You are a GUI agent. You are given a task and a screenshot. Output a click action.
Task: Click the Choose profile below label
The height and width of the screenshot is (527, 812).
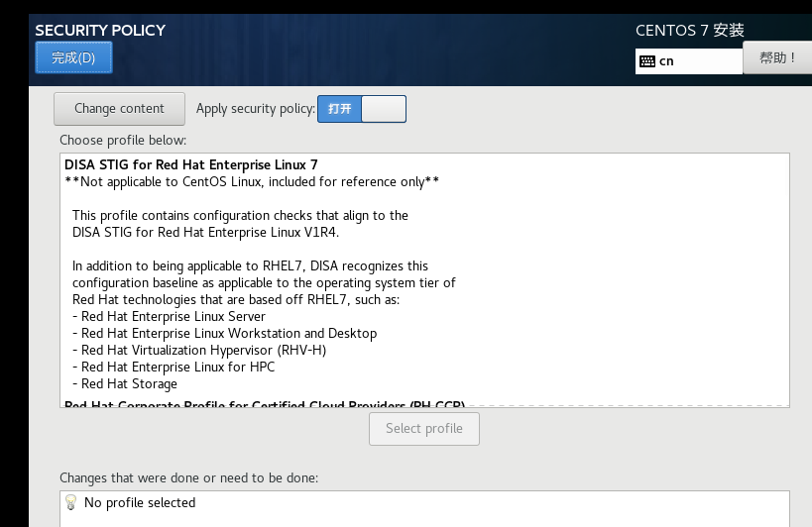pos(123,140)
